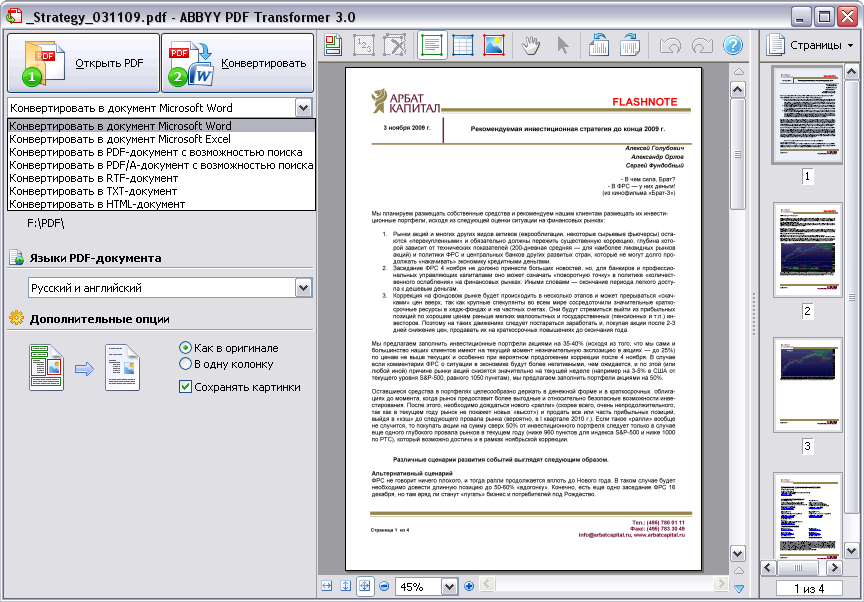This screenshot has height=602, width=864.
Task: Toggle the Сохранять картинки checkbox
Action: [185, 387]
